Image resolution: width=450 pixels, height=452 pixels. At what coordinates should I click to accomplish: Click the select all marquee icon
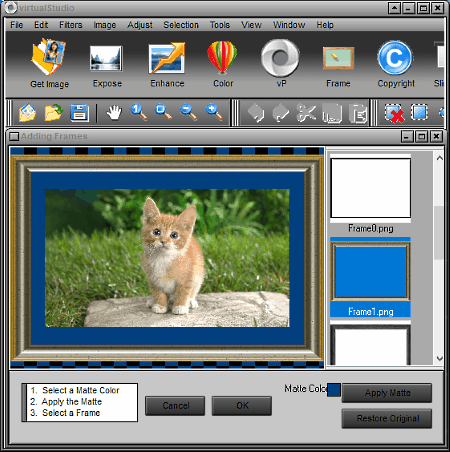pyautogui.click(x=419, y=112)
